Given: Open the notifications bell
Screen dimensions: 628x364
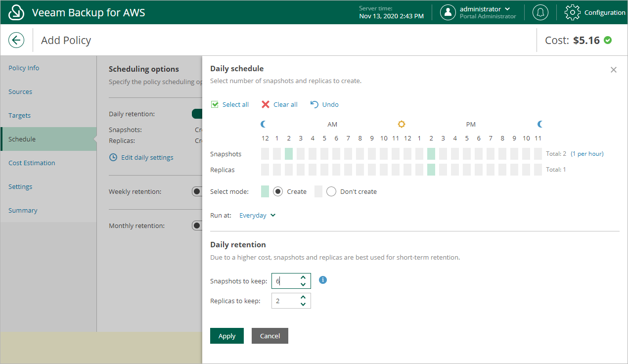Looking at the screenshot, I should [540, 12].
